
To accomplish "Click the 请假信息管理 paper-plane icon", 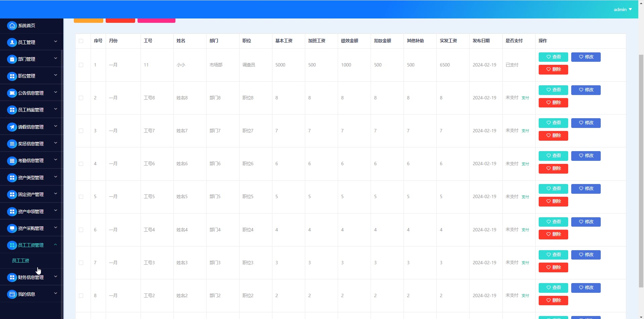I will point(12,127).
